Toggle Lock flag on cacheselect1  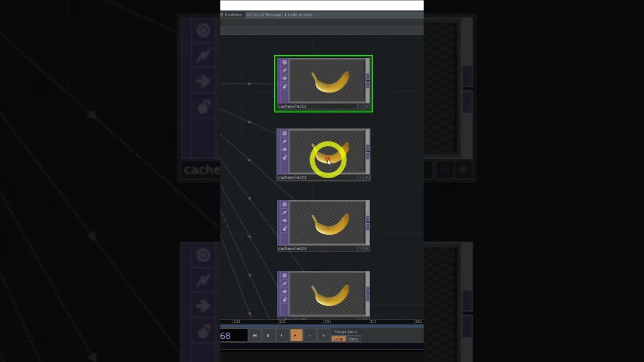tap(284, 86)
